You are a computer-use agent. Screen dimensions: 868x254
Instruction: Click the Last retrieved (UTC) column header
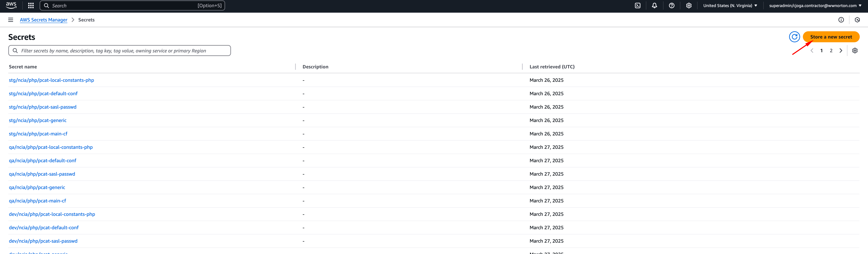point(552,67)
